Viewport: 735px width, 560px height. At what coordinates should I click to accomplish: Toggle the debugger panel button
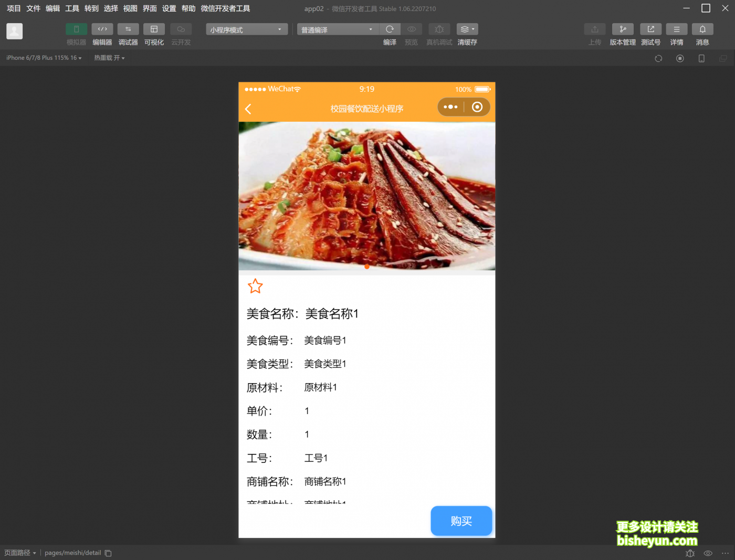128,29
